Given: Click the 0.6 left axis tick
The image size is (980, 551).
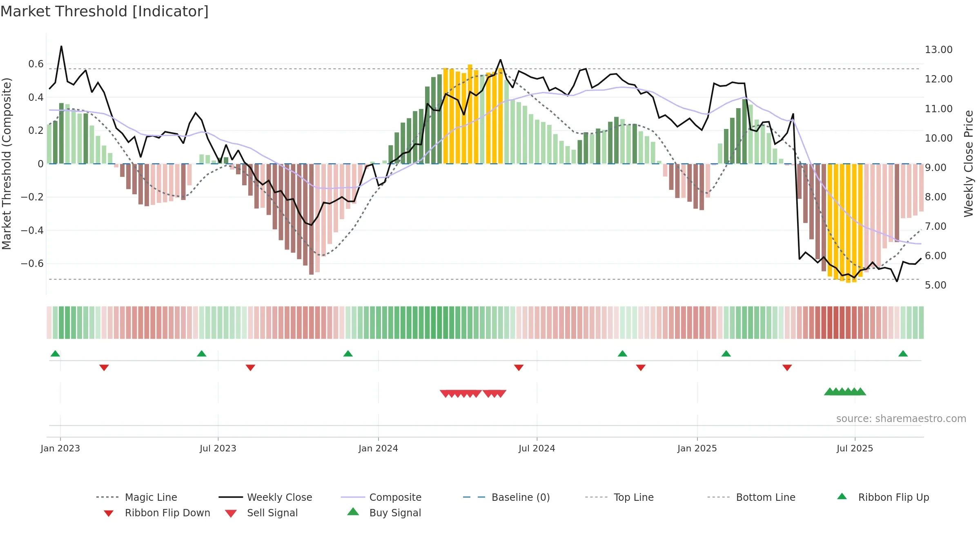Looking at the screenshot, I should [x=36, y=64].
